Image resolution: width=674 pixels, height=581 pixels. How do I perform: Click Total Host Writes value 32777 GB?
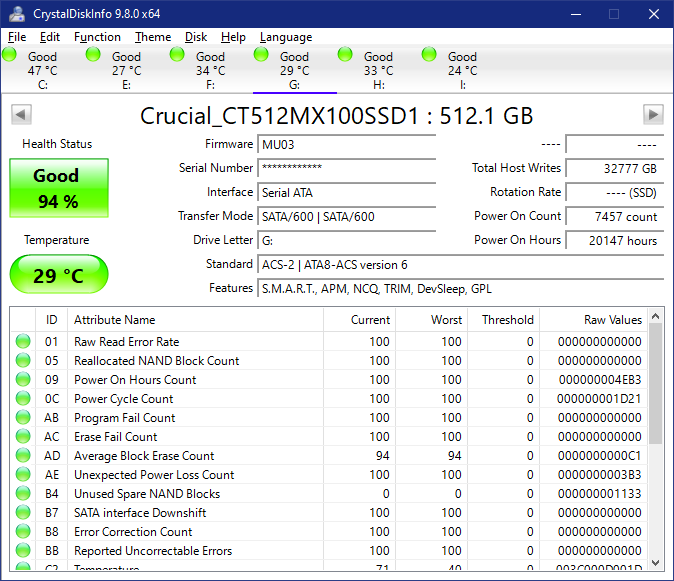click(615, 168)
